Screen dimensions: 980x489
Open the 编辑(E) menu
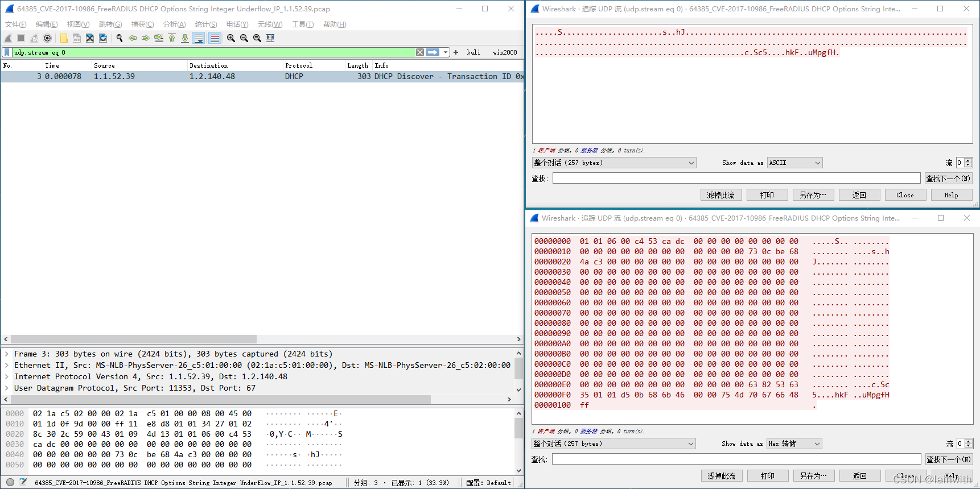47,24
